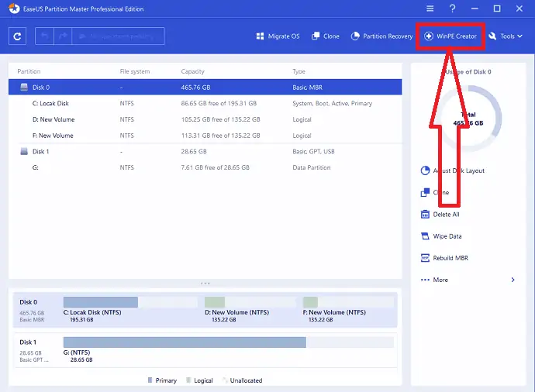The image size is (535, 392).
Task: Maximize the Partition Master window
Action: [x=497, y=9]
